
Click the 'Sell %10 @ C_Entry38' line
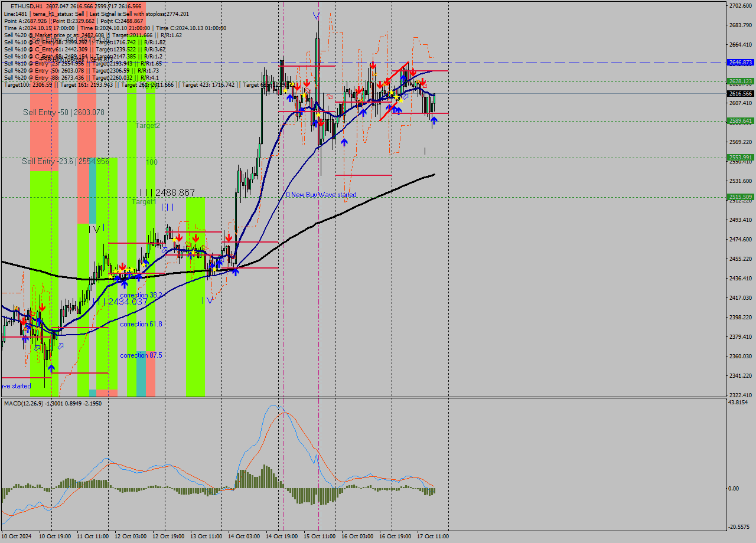point(84,42)
